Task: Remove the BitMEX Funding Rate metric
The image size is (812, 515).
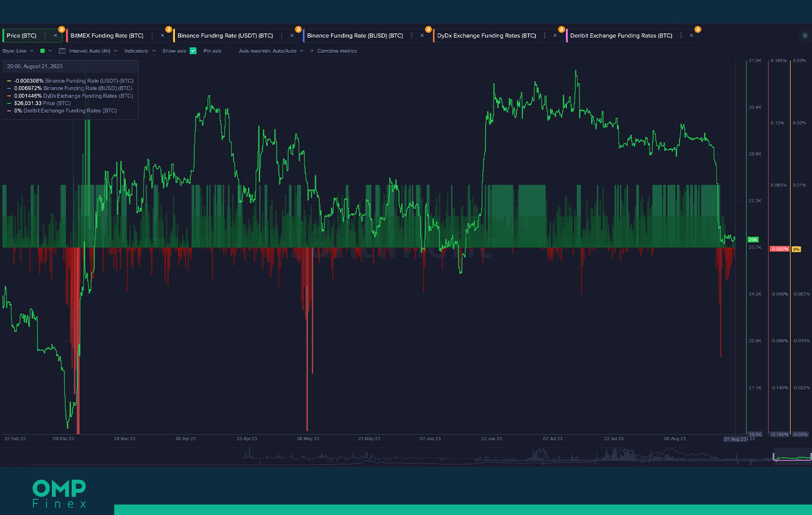Action: point(162,36)
